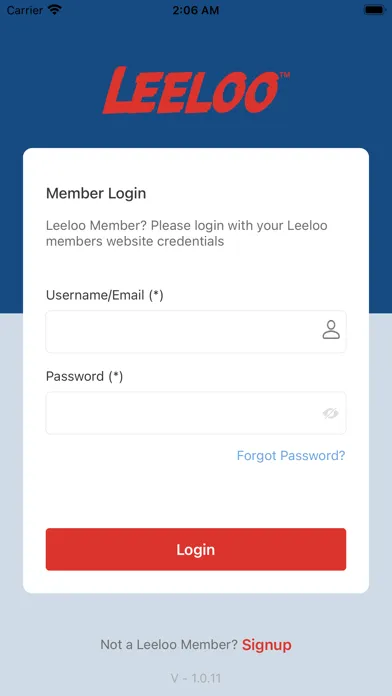
Task: Open the Signup link
Action: pyautogui.click(x=267, y=645)
